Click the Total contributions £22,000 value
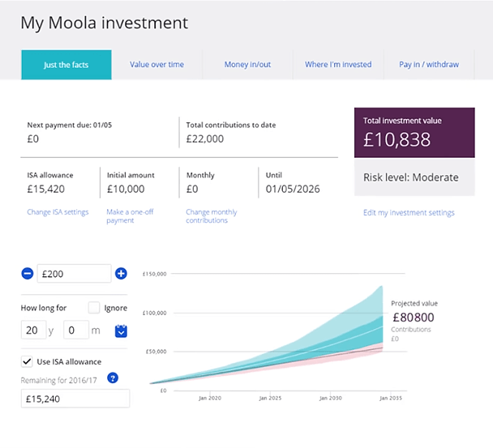The height and width of the screenshot is (448, 493). 205,139
